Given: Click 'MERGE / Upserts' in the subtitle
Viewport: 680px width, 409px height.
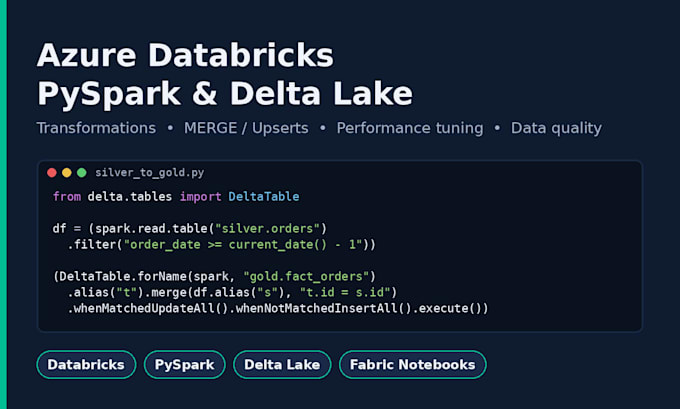Looking at the screenshot, I should (x=246, y=128).
